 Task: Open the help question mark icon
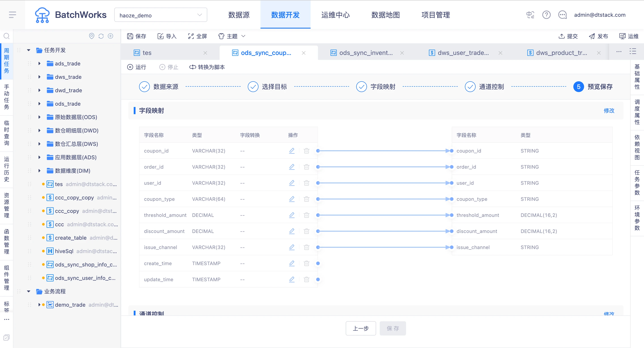tap(546, 15)
